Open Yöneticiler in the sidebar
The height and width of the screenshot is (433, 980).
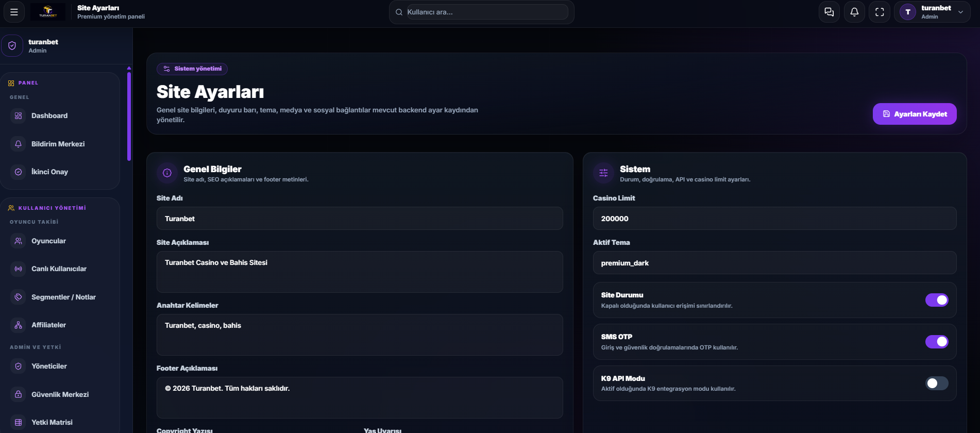tap(60, 366)
